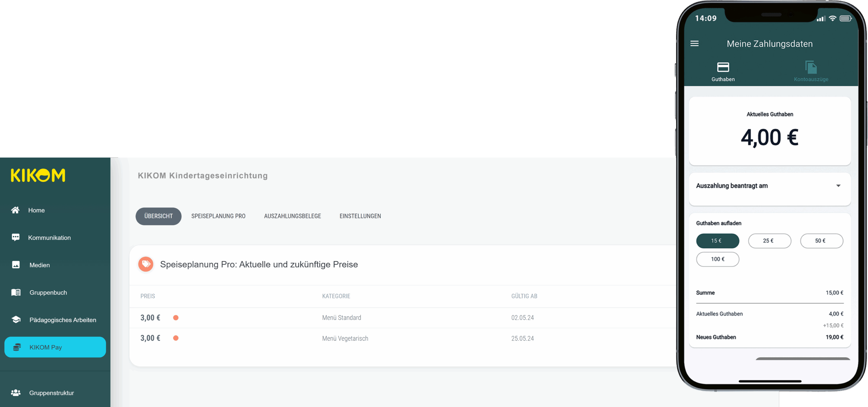Open Kommunikation chat bubble icon
This screenshot has width=868, height=407.
(x=15, y=237)
